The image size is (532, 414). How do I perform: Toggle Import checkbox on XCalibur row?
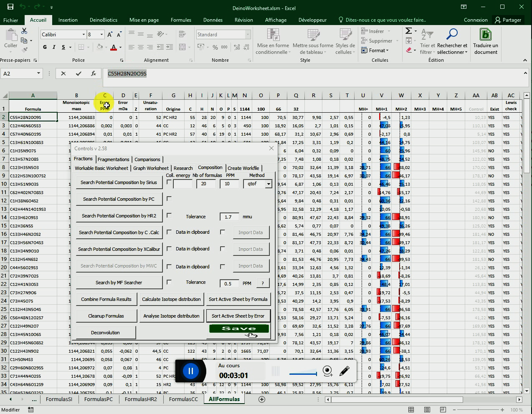coord(223,249)
